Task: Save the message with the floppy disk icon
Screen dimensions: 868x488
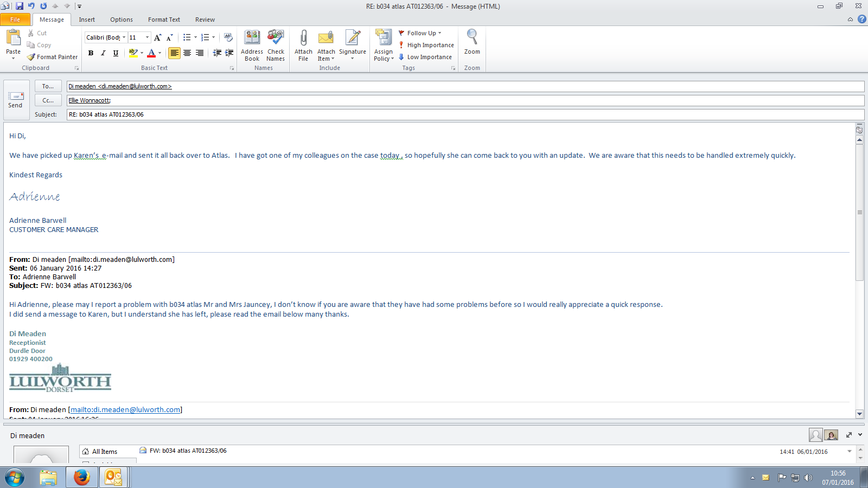Action: pyautogui.click(x=20, y=6)
